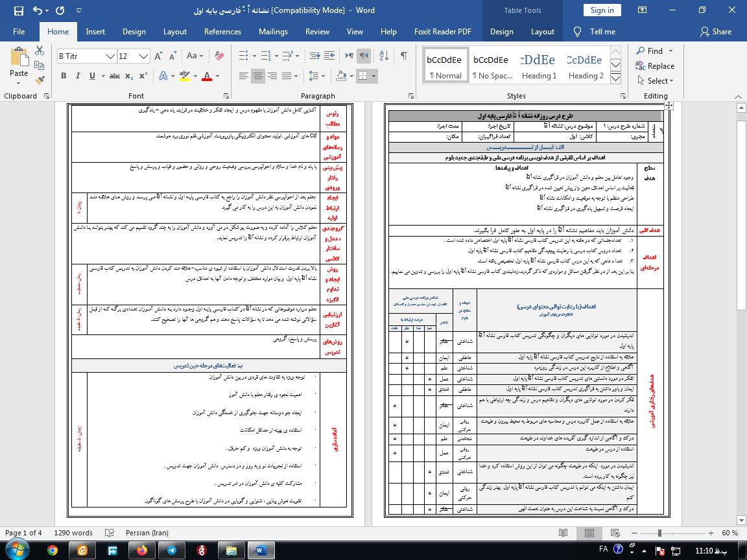Apply strikethrough formatting

point(114,76)
